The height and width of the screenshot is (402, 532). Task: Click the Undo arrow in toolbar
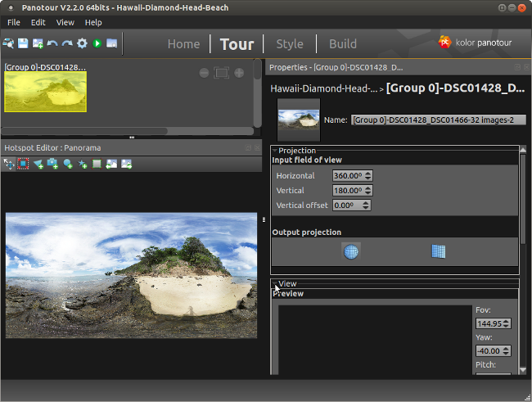[x=52, y=43]
